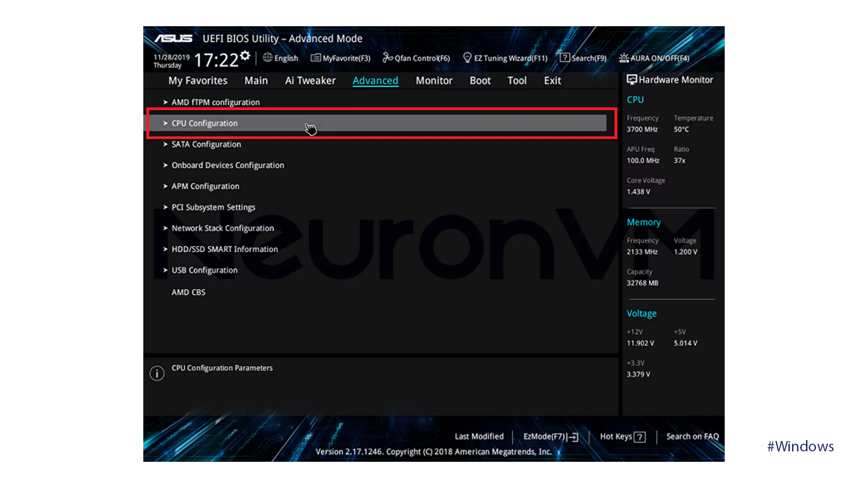Click the gear icon beside the clock
The width and height of the screenshot is (868, 488).
tap(245, 56)
